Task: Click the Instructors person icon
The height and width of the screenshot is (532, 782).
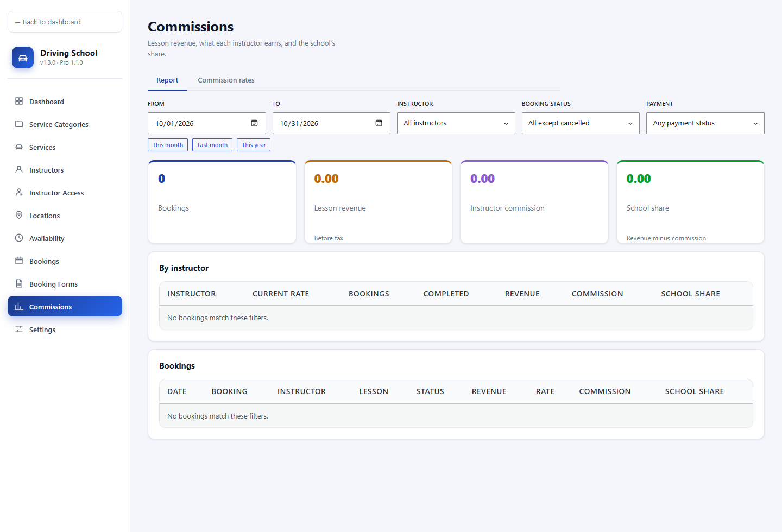Action: [x=19, y=169]
